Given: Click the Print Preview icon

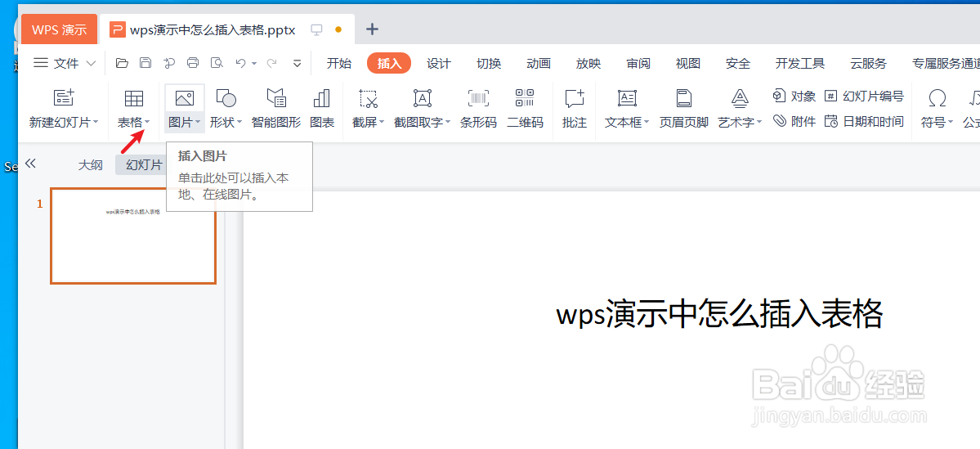Looking at the screenshot, I should click(x=217, y=63).
